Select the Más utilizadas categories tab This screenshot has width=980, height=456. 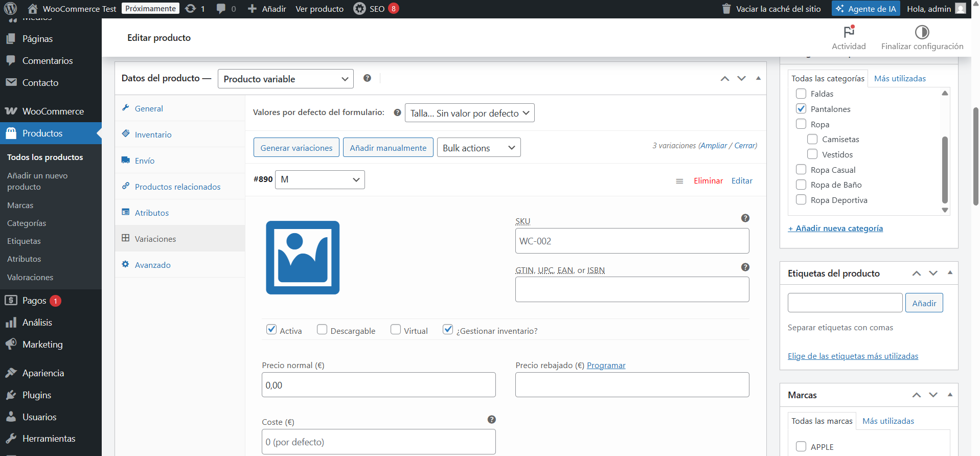click(900, 78)
